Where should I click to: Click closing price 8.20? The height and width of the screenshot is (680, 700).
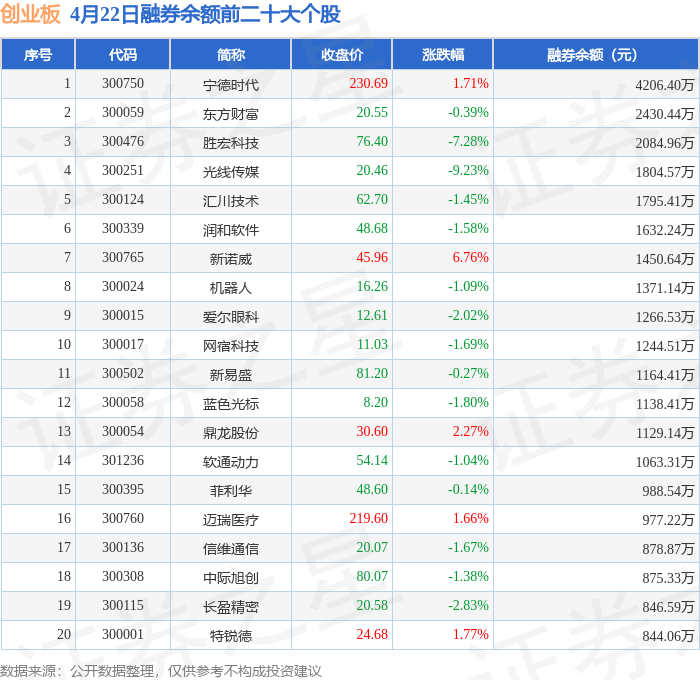pyautogui.click(x=375, y=402)
